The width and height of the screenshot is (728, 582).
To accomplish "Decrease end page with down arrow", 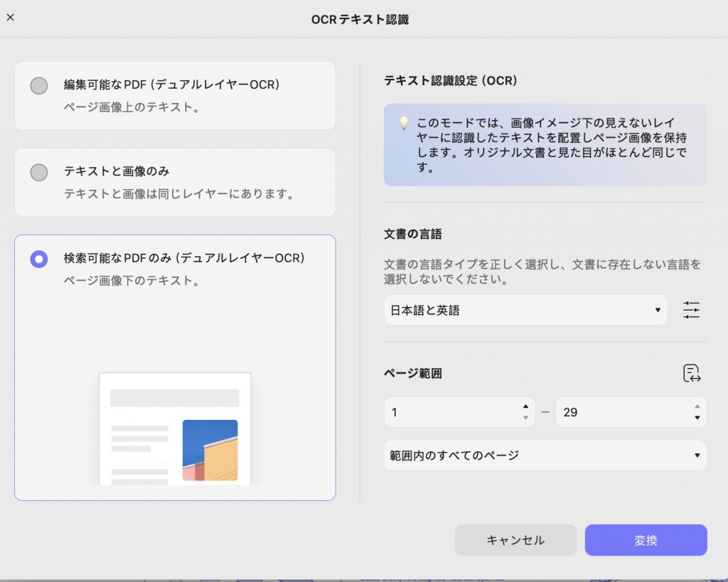I will (697, 418).
